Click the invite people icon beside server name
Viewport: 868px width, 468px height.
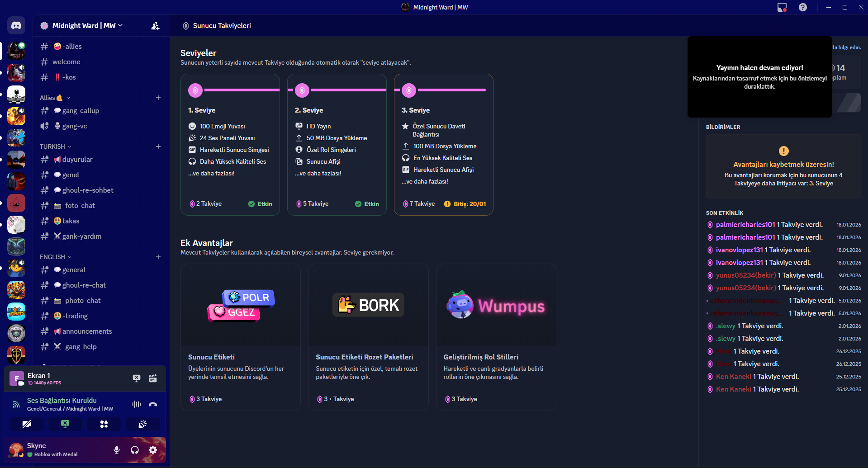pos(155,26)
